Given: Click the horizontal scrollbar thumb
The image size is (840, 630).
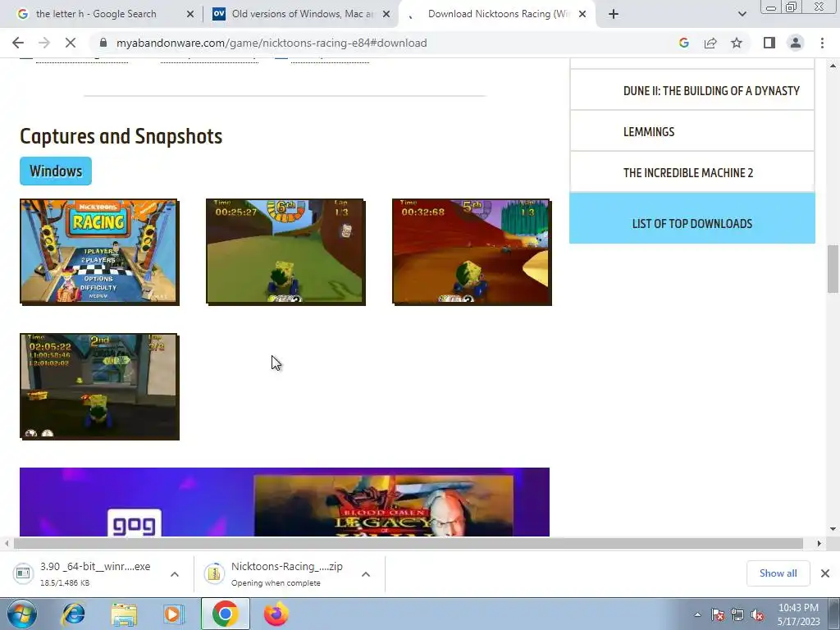Looking at the screenshot, I should pyautogui.click(x=409, y=543).
